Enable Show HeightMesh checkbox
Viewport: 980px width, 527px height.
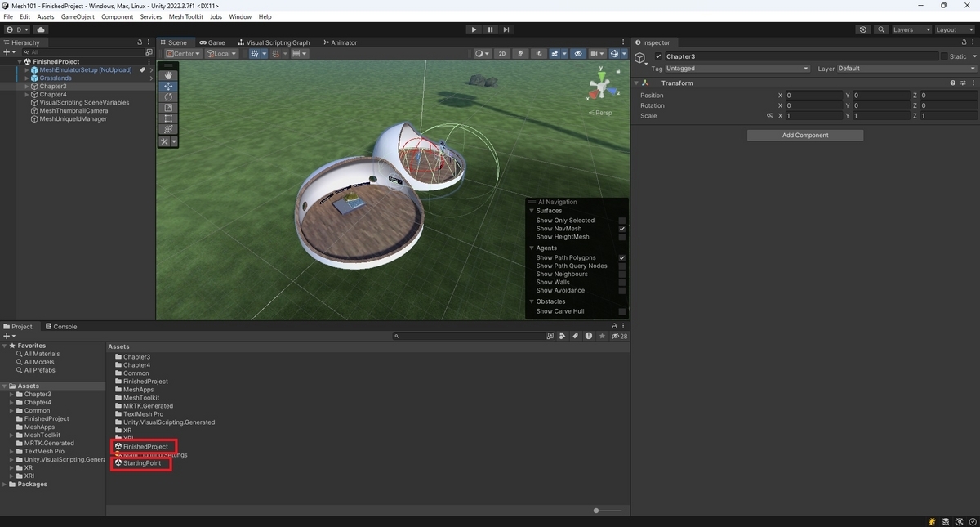622,237
